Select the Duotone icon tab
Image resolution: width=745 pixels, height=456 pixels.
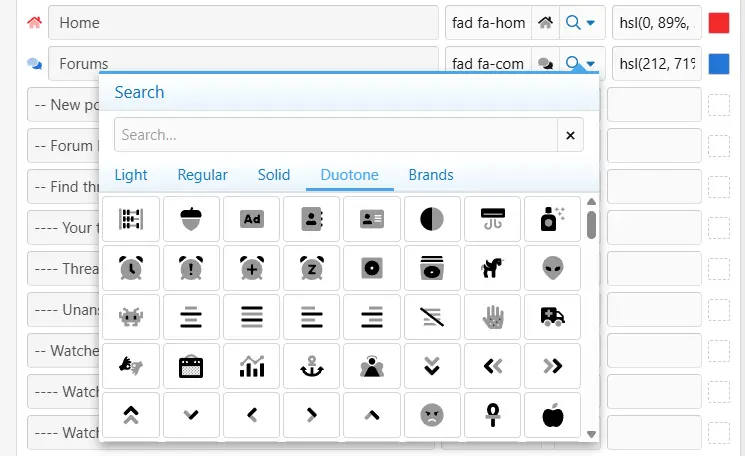coord(350,175)
